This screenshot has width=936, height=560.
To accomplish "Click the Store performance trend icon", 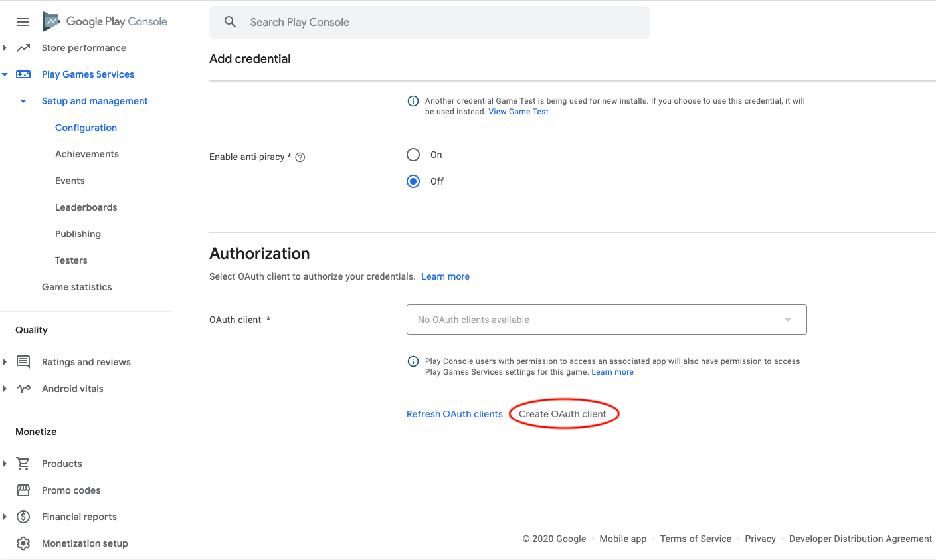I will pyautogui.click(x=23, y=48).
